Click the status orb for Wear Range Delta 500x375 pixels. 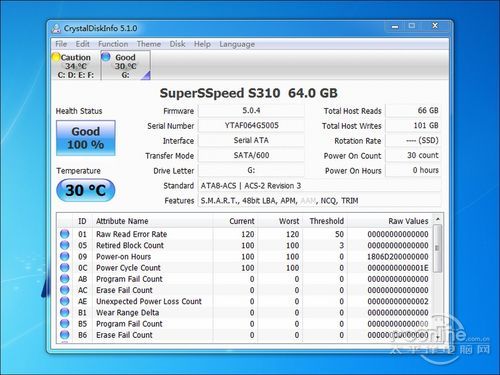pos(65,312)
